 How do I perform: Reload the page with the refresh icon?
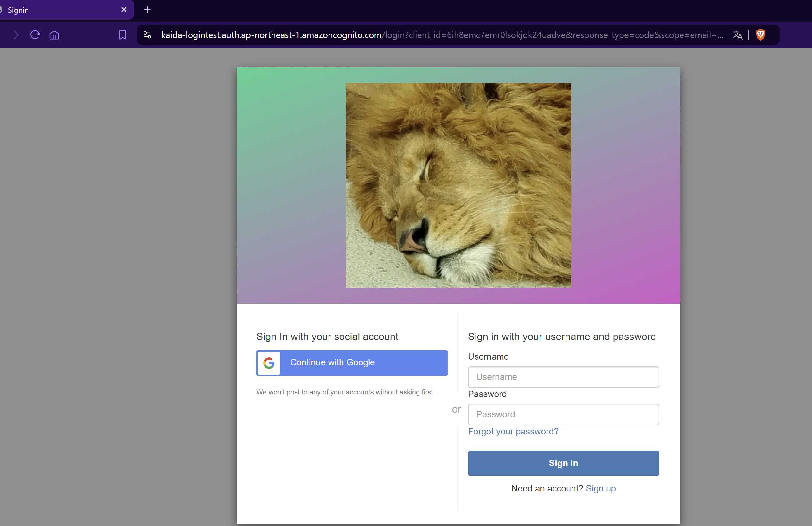pyautogui.click(x=35, y=35)
